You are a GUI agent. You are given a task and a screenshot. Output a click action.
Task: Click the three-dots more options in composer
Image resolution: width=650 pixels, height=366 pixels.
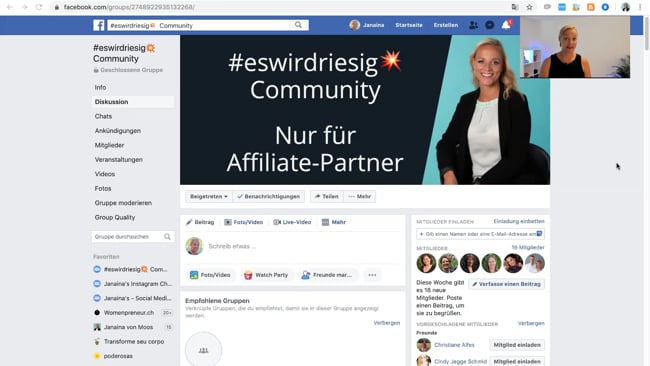coord(372,275)
